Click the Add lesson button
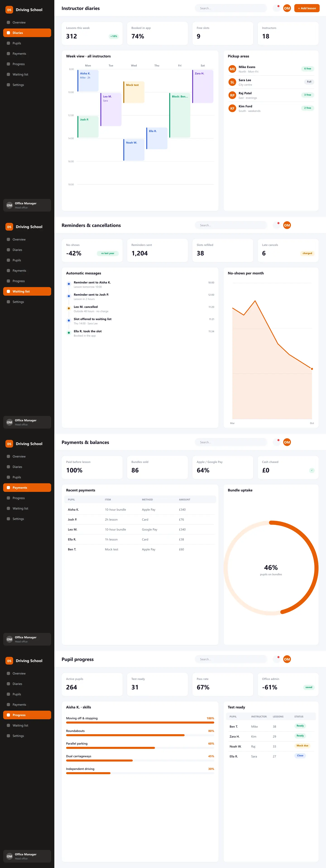Screen dimensions: 326x868 (307, 8)
